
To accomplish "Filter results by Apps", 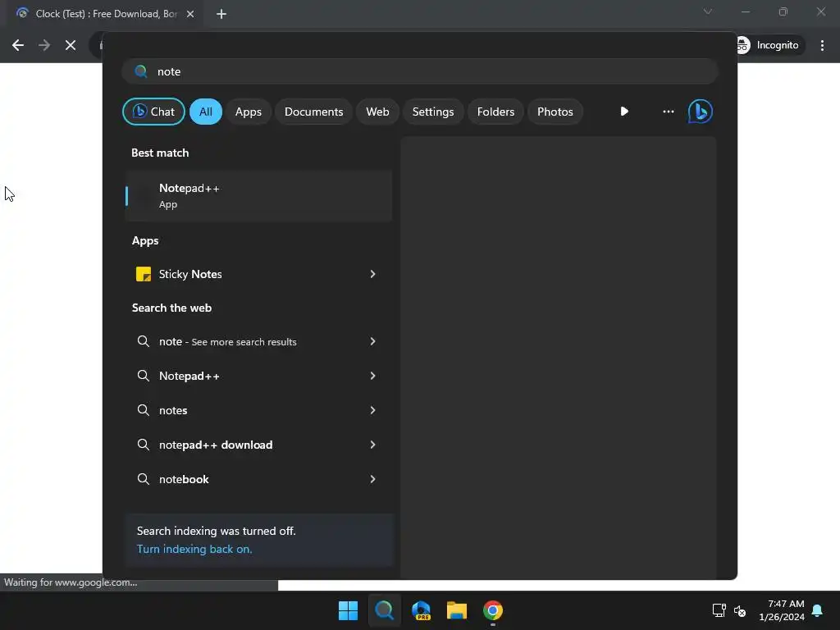I will click(x=248, y=112).
